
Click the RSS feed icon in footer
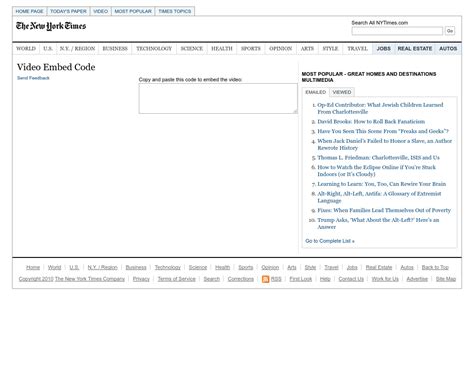[265, 279]
